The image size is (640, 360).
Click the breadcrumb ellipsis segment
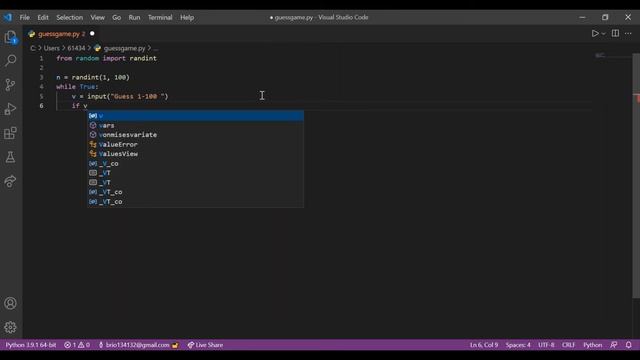coord(156,48)
